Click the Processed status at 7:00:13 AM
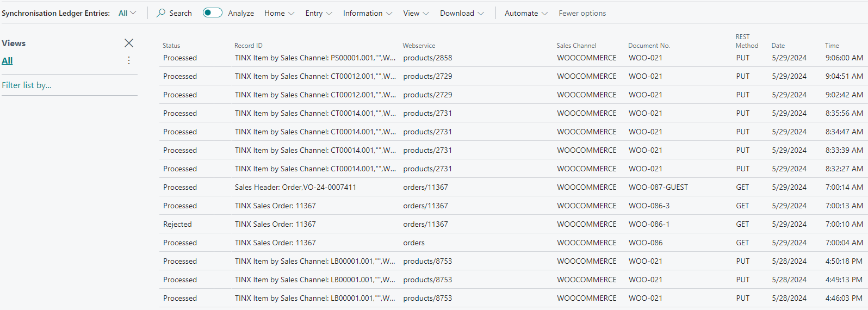 point(180,206)
